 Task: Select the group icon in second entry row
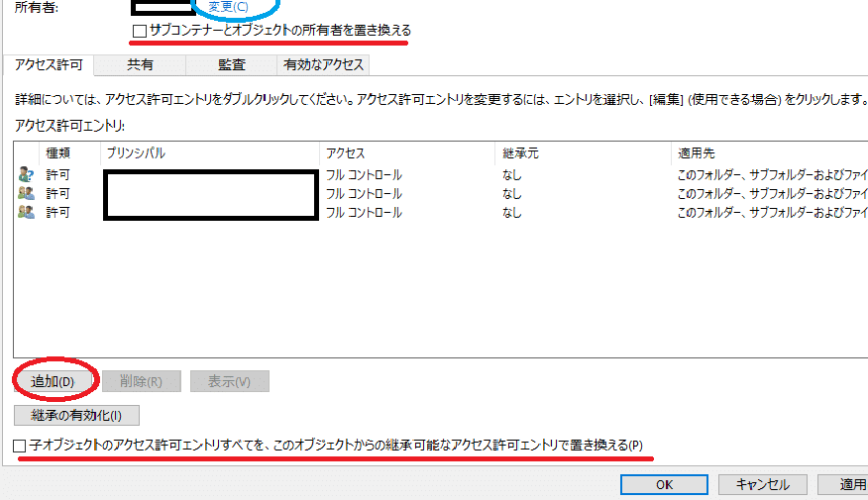[x=26, y=194]
